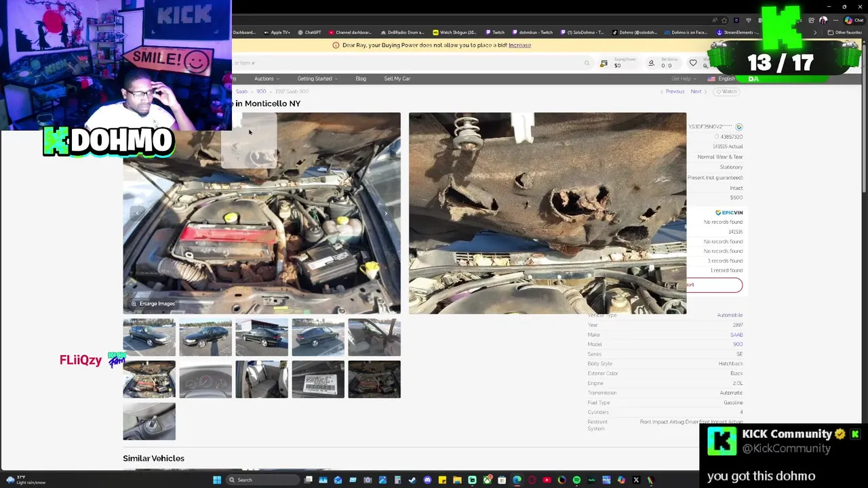Open the YouTube red taskbar icon
868x488 pixels.
pyautogui.click(x=547, y=480)
